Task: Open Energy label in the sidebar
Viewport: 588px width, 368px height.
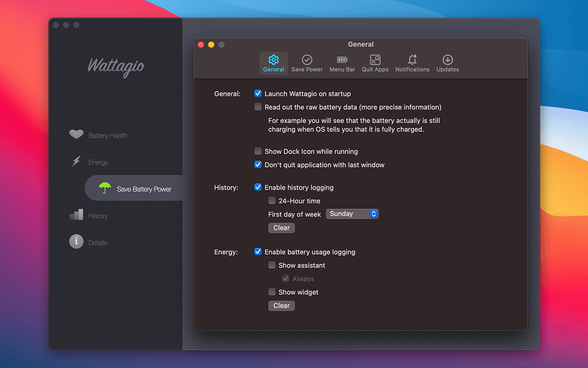Action: 98,162
